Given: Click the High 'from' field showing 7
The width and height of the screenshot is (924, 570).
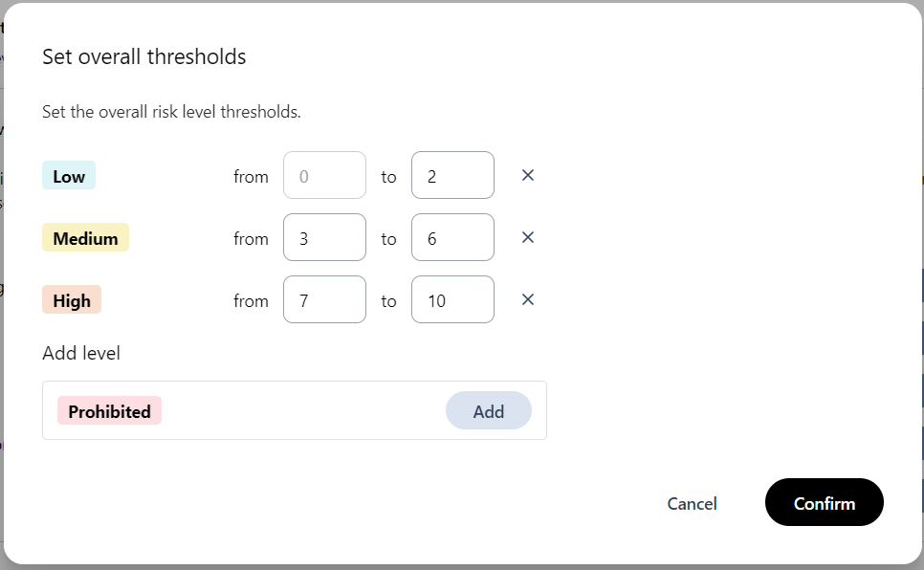Looking at the screenshot, I should [x=324, y=300].
